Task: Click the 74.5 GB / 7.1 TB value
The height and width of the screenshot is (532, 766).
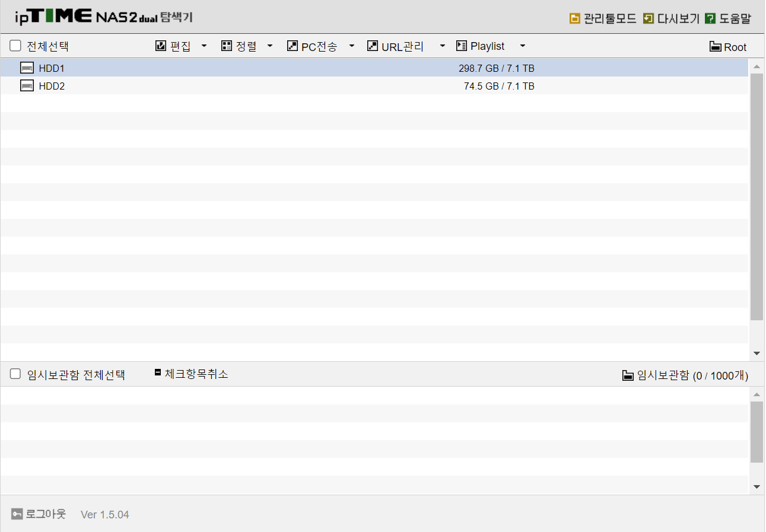Action: pos(499,86)
